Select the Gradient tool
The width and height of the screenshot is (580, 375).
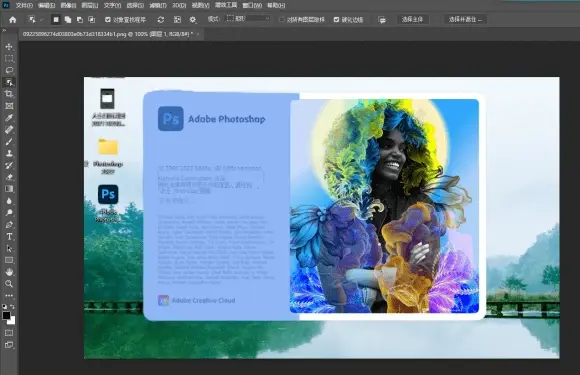[9, 189]
